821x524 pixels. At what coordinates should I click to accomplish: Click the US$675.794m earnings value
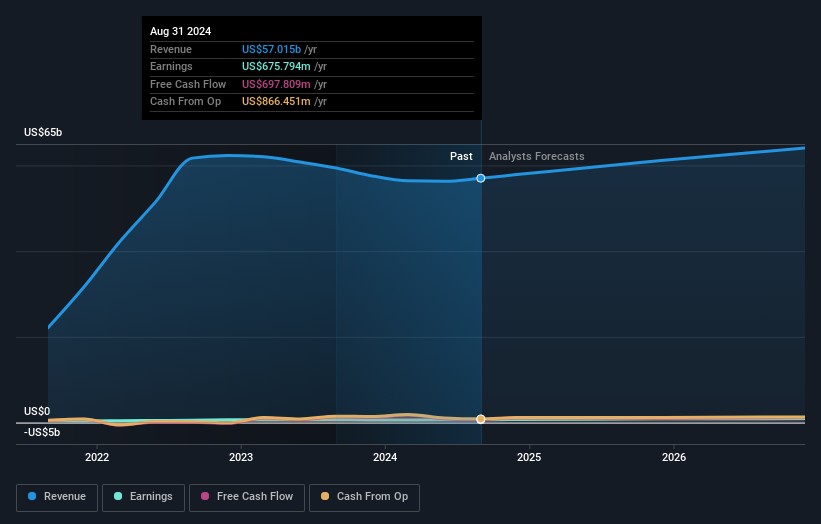(x=276, y=66)
